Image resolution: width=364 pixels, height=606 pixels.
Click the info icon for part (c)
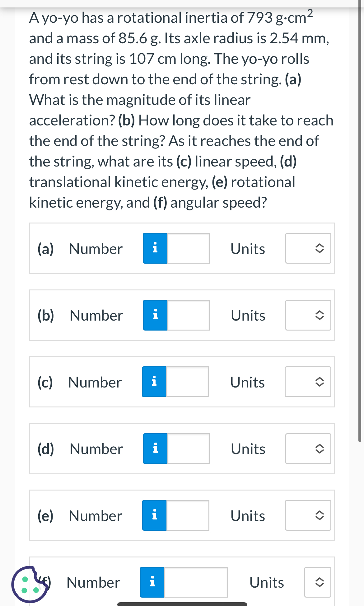154,382
